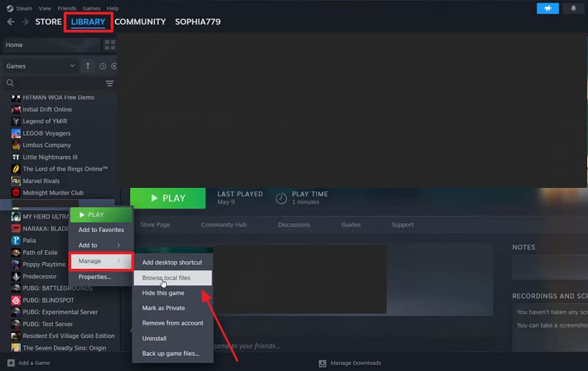Click the Marvel Rivals game icon

pos(16,181)
